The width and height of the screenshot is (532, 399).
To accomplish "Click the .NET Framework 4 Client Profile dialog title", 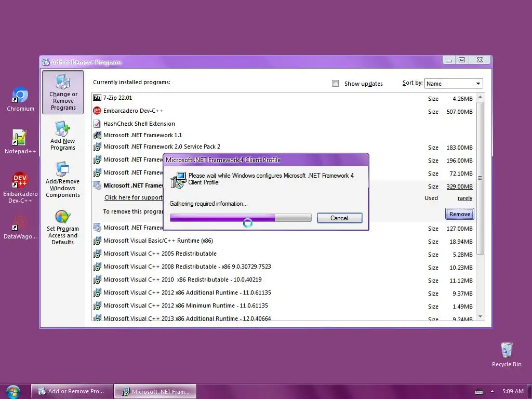I will coord(223,160).
